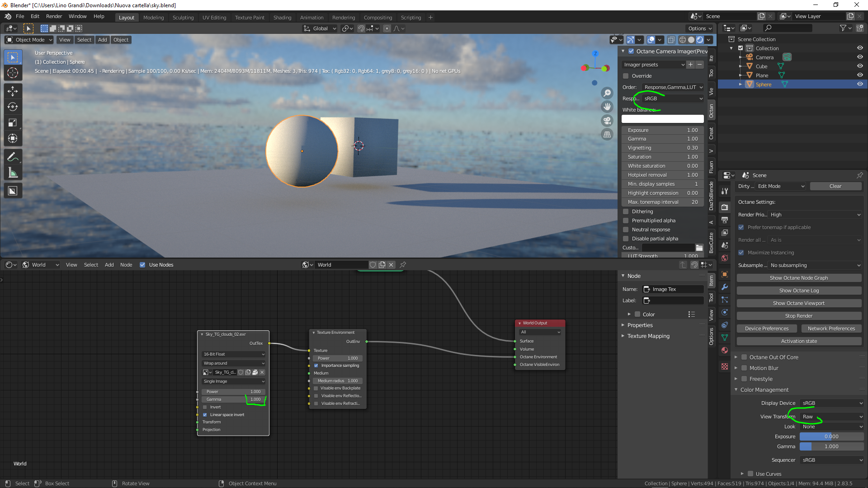Open the Render menu
This screenshot has height=488, width=868.
(x=54, y=16)
